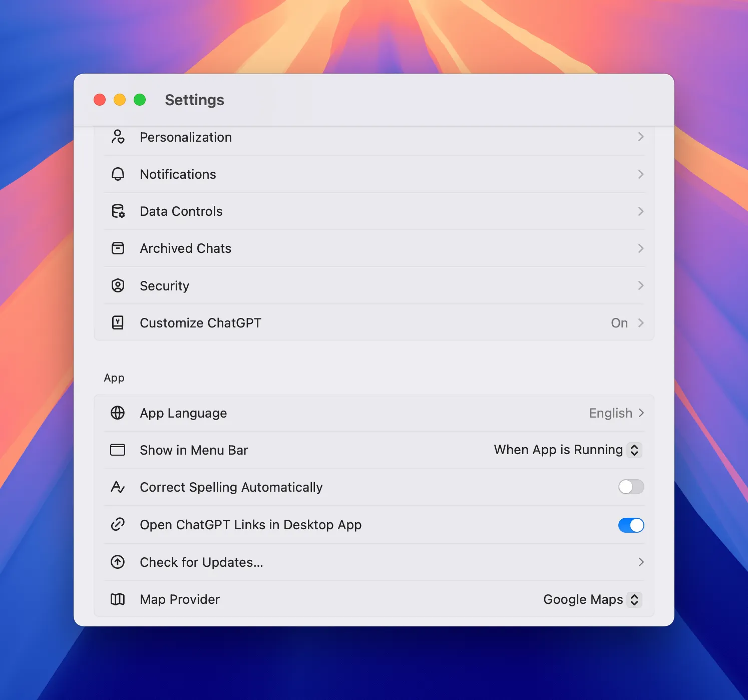Minimize Settings window with yellow button

[x=120, y=100]
